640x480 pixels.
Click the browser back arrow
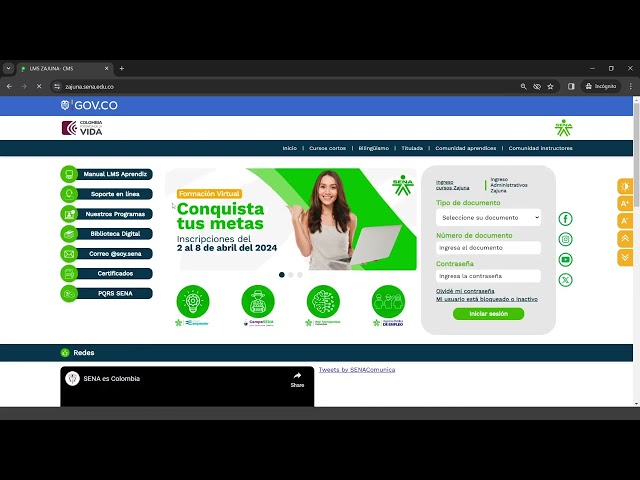[x=9, y=87]
